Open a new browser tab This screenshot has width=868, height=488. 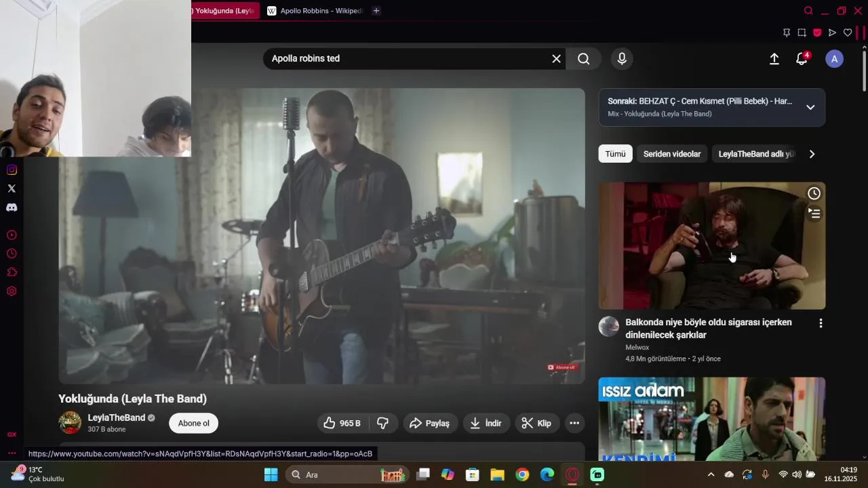tap(376, 11)
